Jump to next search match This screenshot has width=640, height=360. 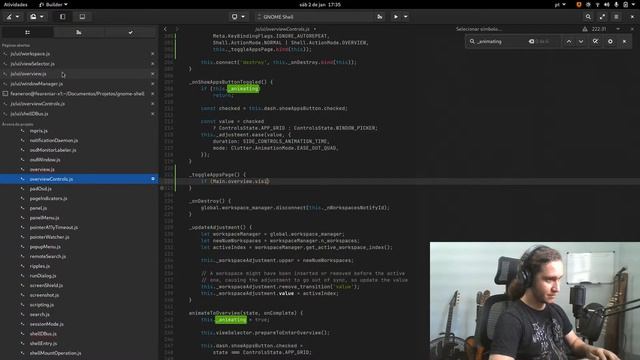point(581,42)
